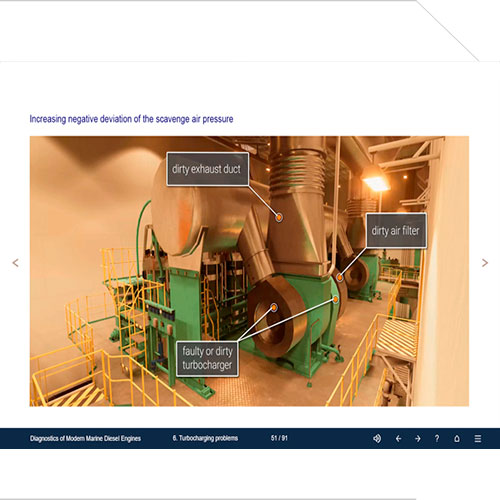
Task: Click "Diagnostics of Modern Marine Diesel Engines" title
Action: coord(85,438)
